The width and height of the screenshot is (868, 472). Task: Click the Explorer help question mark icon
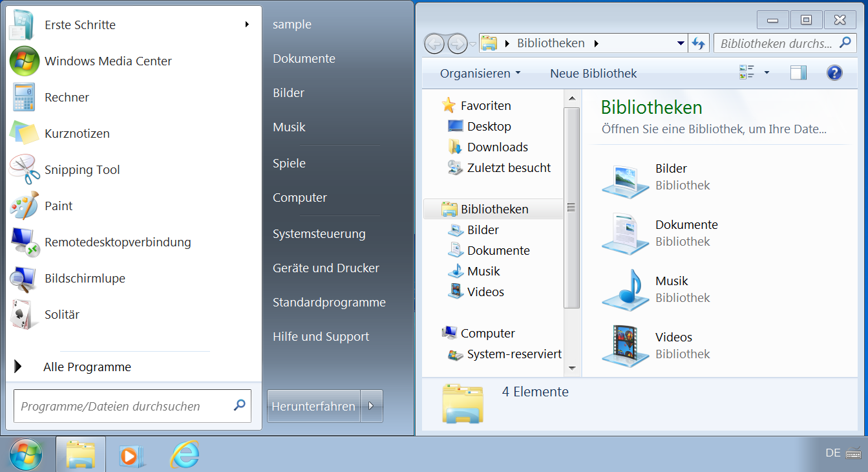[834, 73]
